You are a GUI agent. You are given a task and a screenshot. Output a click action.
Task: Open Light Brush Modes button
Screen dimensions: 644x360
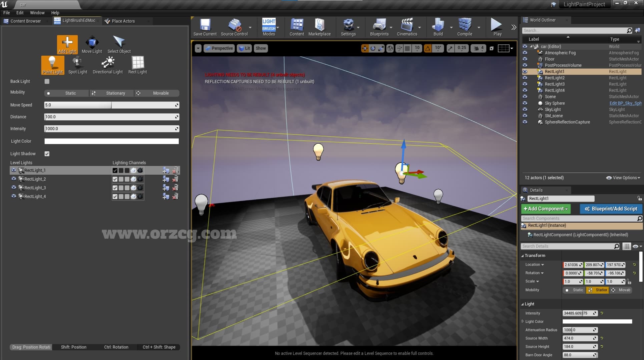pos(269,27)
